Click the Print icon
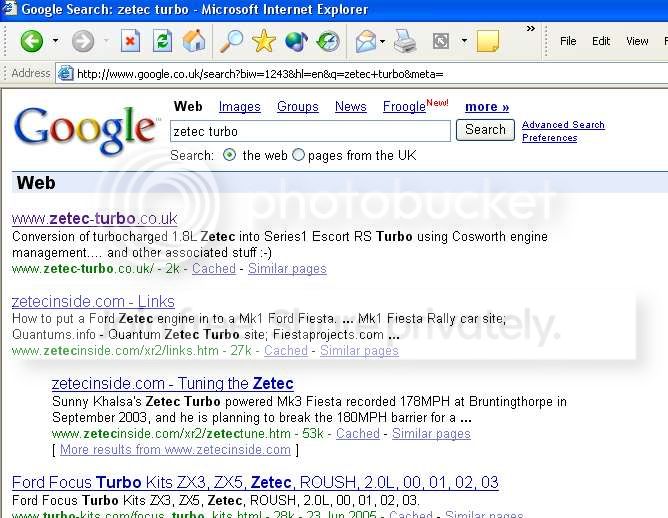This screenshot has width=668, height=518. pos(405,41)
